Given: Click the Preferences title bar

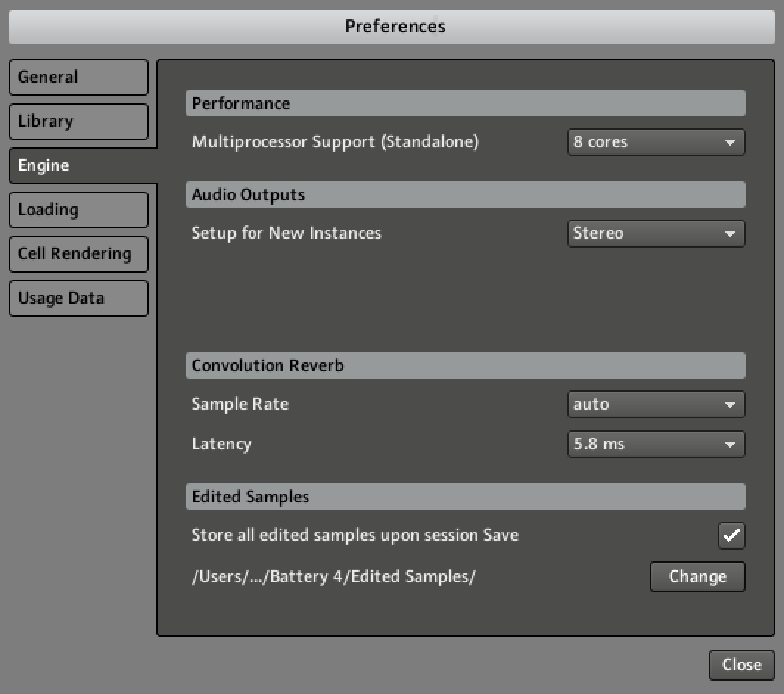Looking at the screenshot, I should pyautogui.click(x=395, y=27).
